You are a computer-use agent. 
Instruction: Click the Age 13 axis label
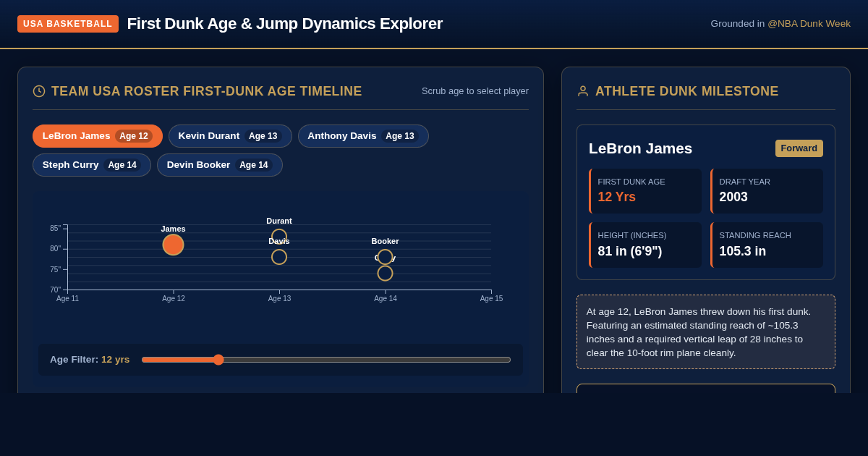pos(279,299)
